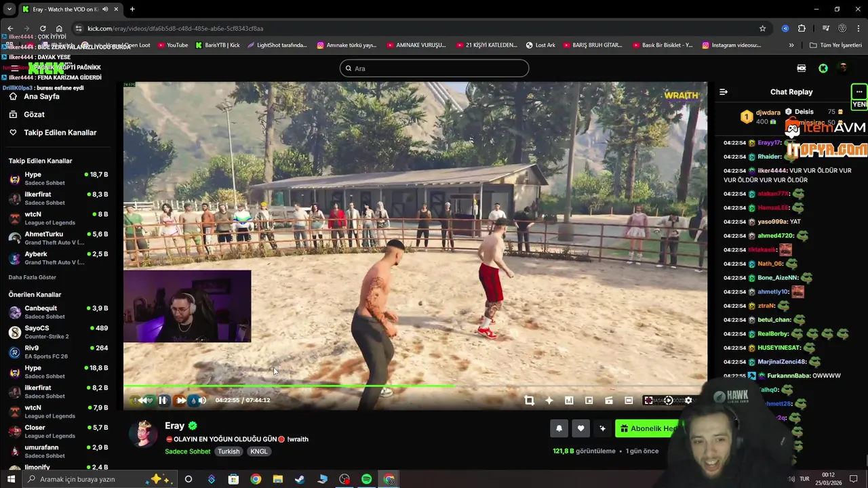Open Gözat in the sidebar
868x488 pixels.
(34, 115)
